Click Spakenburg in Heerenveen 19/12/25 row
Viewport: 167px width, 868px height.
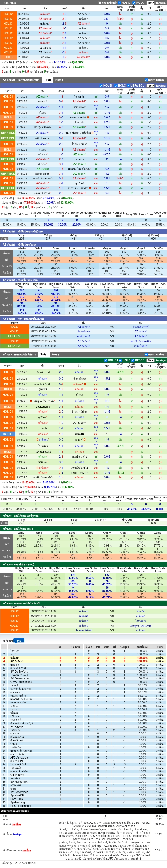(43, 407)
